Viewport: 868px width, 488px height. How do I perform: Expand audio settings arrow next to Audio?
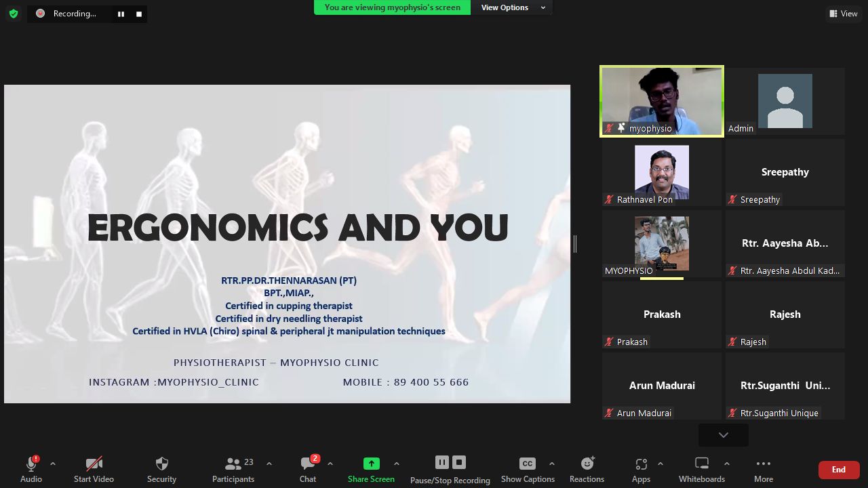pos(53,464)
